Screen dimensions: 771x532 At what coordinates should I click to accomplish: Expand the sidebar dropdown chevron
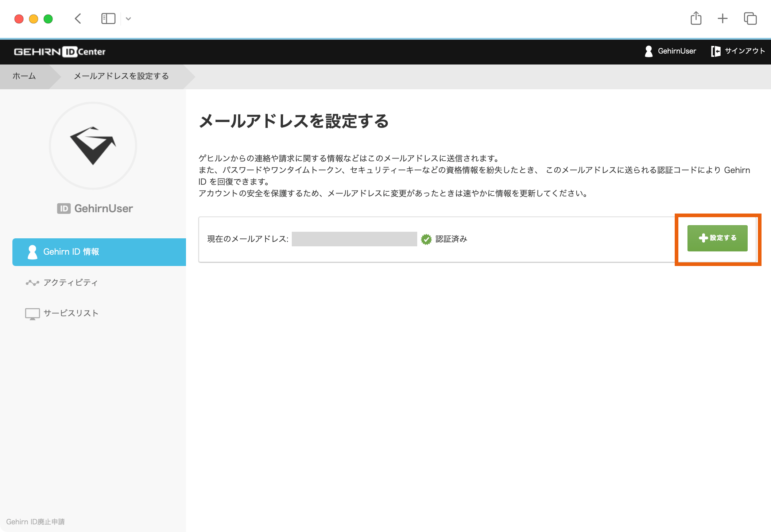tap(128, 19)
